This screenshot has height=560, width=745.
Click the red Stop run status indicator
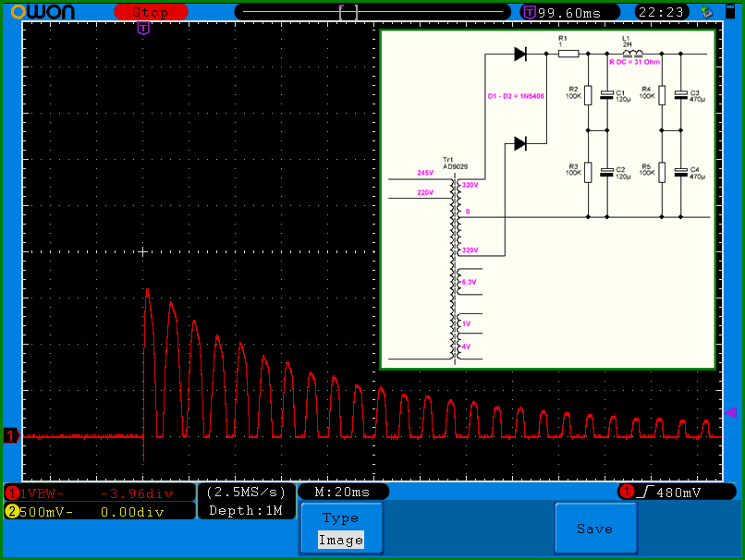click(x=151, y=12)
